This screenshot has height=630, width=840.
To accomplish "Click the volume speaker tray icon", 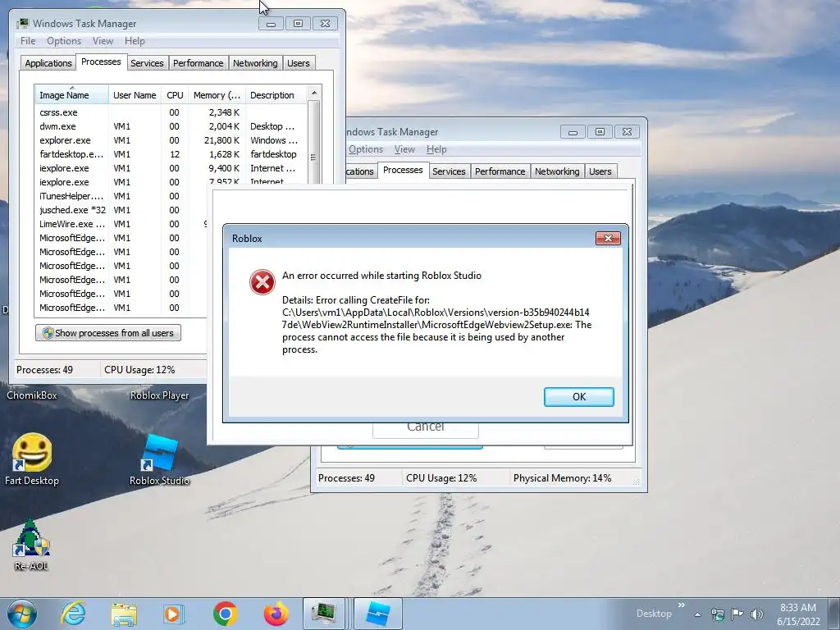I will click(756, 614).
